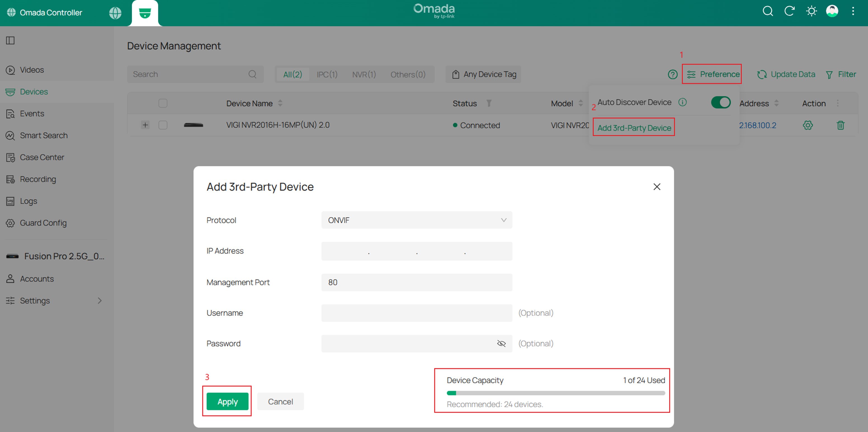Tick the select-all devices checkbox
Viewport: 868px width, 432px height.
pos(163,103)
